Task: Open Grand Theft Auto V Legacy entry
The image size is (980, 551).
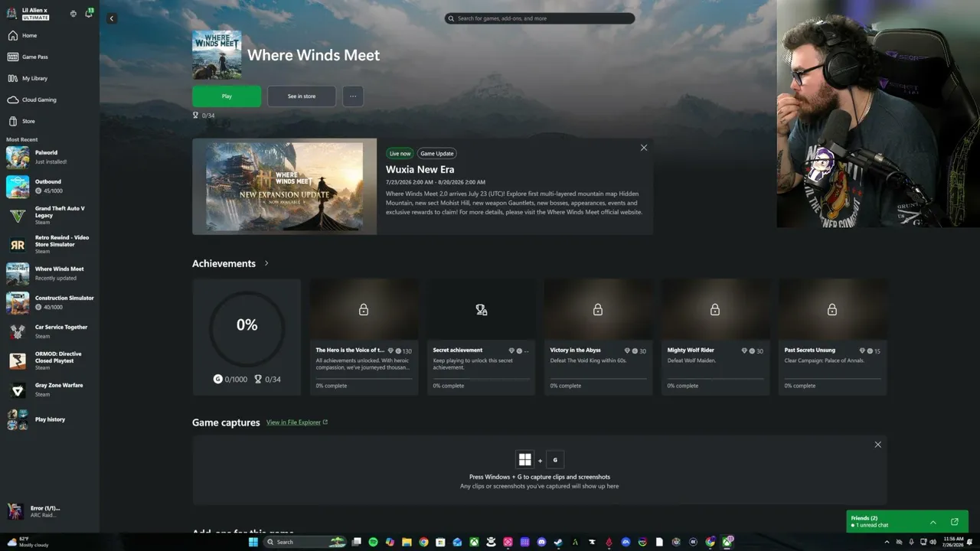Action: [x=50, y=215]
